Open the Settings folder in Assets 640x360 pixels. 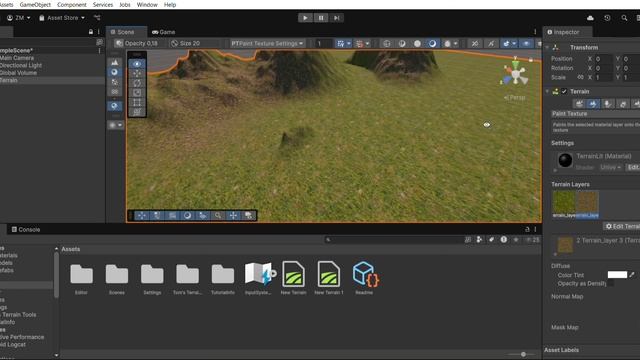click(x=152, y=278)
